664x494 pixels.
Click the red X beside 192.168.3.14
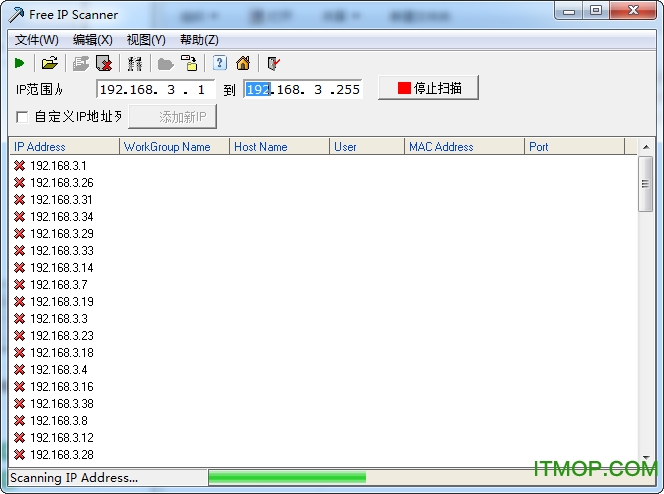19,268
